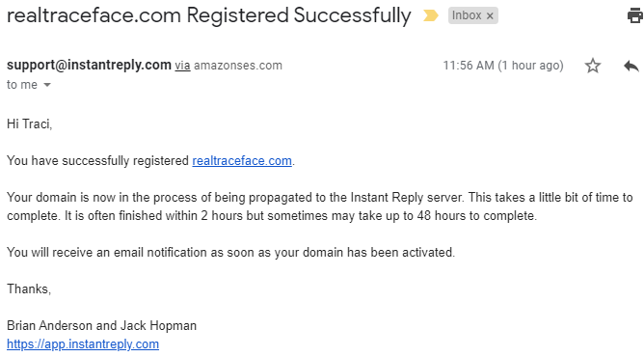644x357 pixels.
Task: Click the 'Thanks,' closing line
Action: click(x=29, y=289)
